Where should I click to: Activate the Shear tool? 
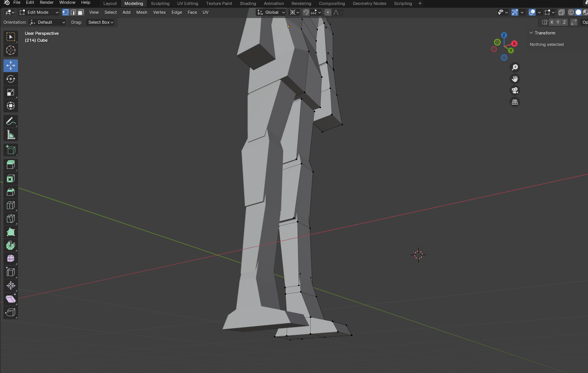coord(11,299)
